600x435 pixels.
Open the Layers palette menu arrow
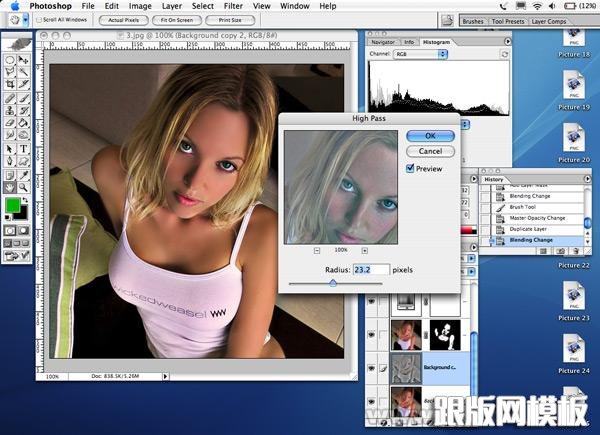(x=474, y=247)
